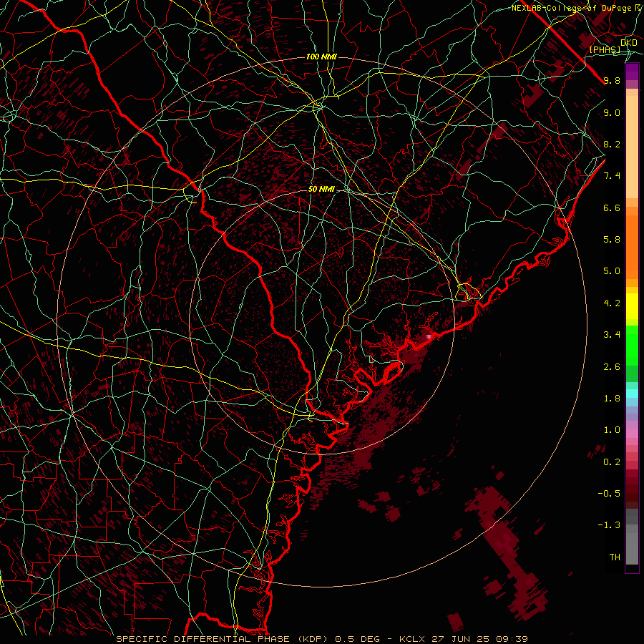Click the TH threshold label
This screenshot has width=644, height=644.
tap(615, 557)
